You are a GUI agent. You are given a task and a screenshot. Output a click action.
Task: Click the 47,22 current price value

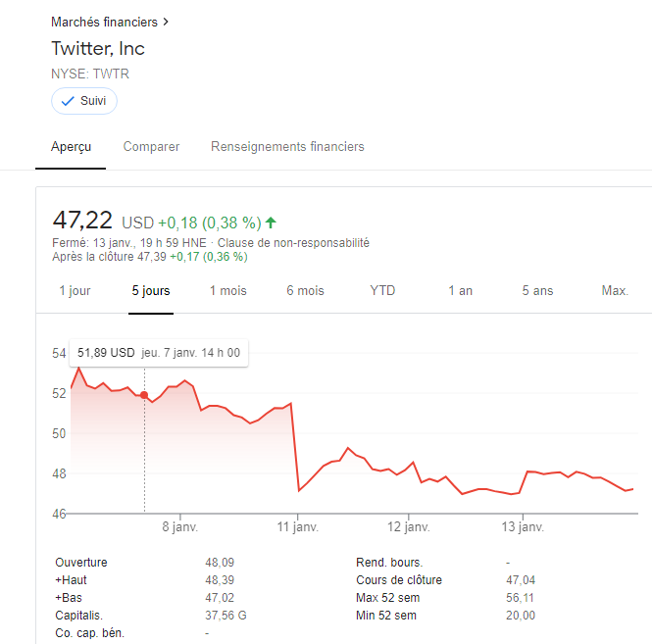click(x=82, y=220)
